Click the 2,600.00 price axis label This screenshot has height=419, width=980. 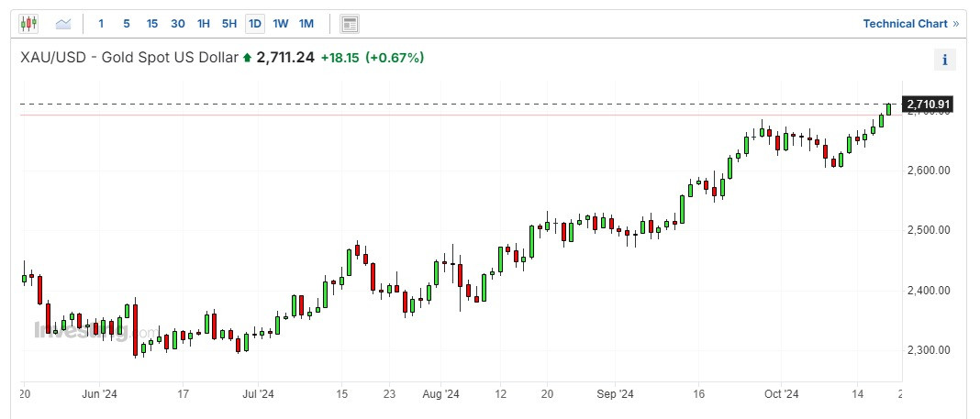pos(928,171)
